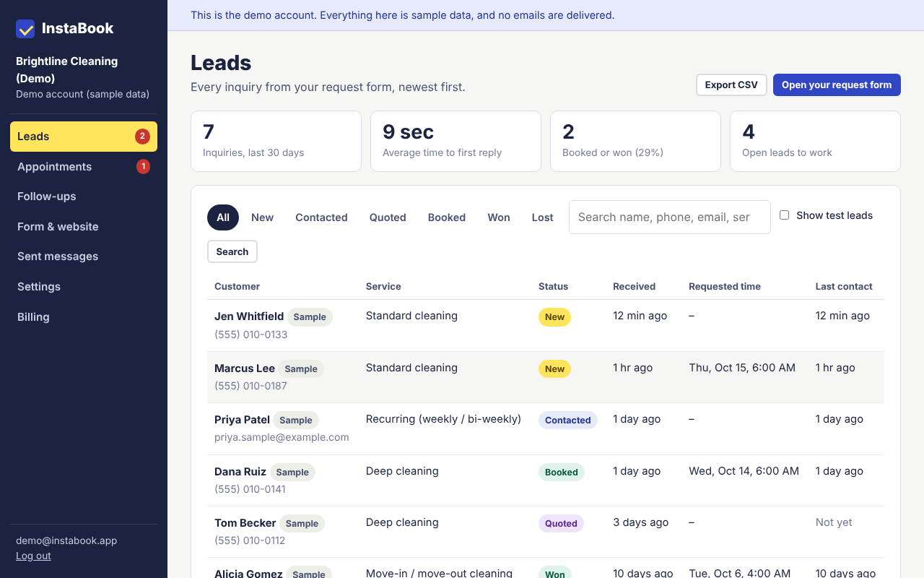Filter leads by New status

262,217
